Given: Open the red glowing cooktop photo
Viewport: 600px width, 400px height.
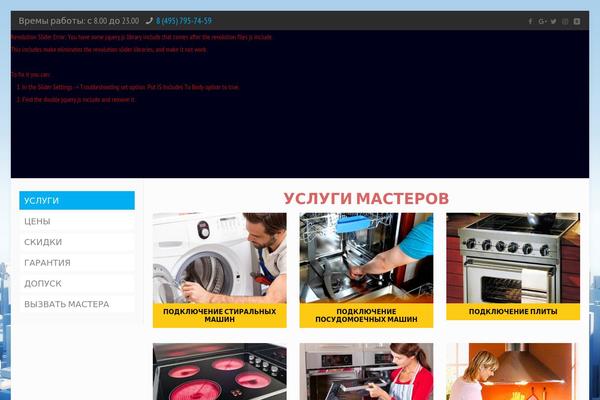Looking at the screenshot, I should tap(220, 372).
